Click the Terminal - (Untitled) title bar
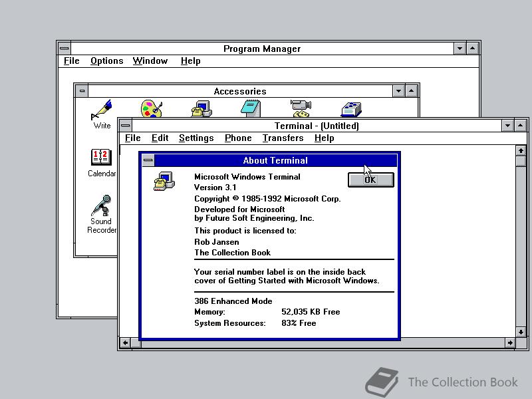The image size is (532, 399). [317, 126]
